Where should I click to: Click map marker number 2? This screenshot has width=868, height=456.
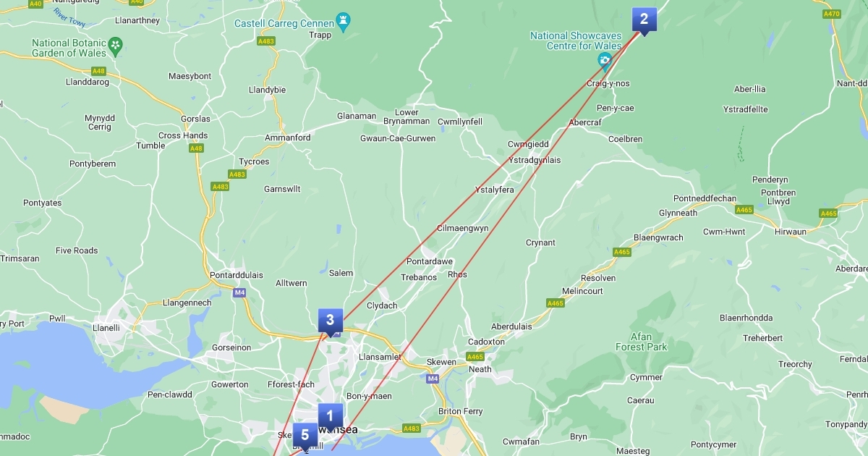point(644,20)
